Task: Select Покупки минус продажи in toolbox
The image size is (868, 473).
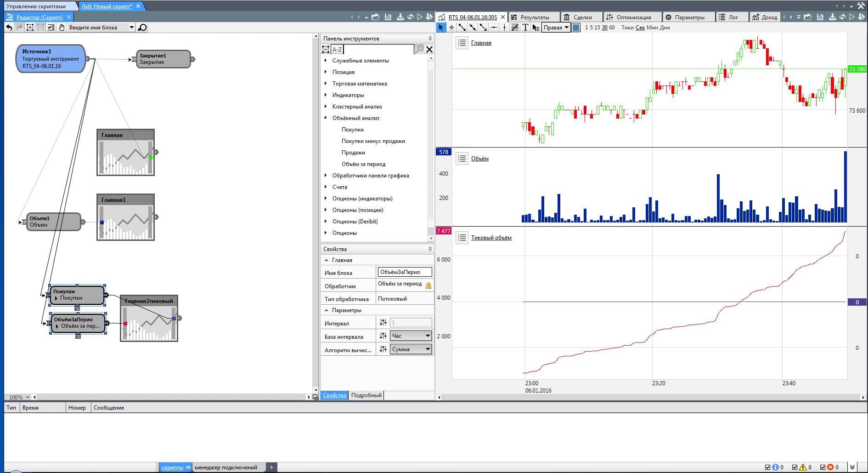Action: 373,141
